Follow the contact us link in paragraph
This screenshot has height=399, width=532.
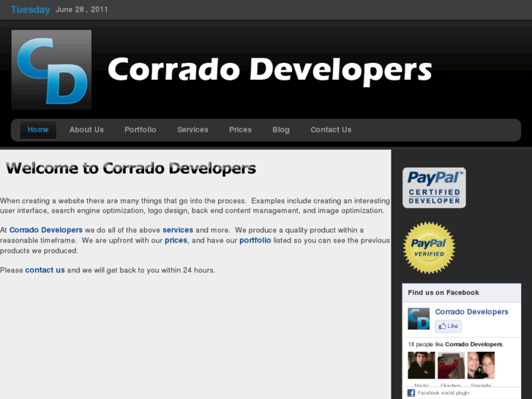coord(45,270)
